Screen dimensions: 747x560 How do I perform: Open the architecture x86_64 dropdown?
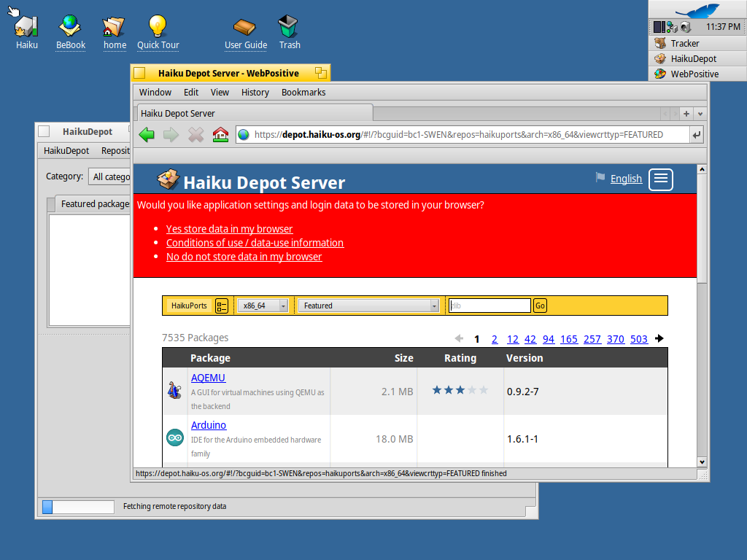pyautogui.click(x=263, y=306)
